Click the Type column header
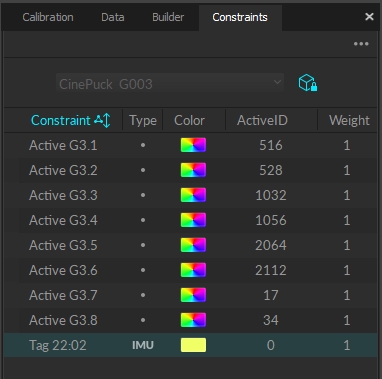Image resolution: width=382 pixels, height=379 pixels. [x=143, y=120]
